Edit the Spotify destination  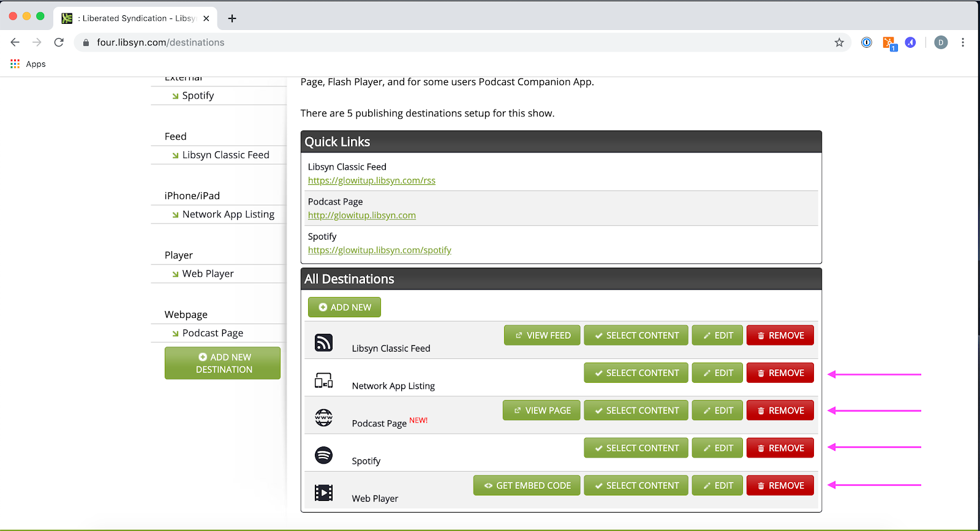717,448
